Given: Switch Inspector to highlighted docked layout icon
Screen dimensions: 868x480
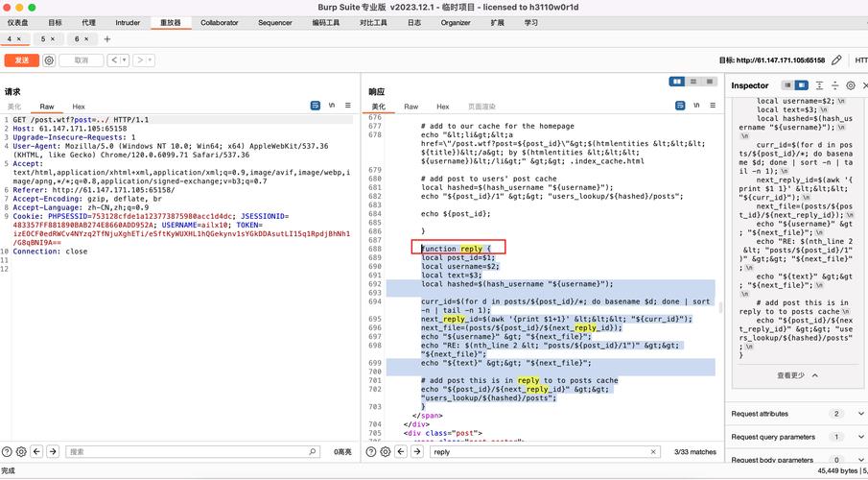Looking at the screenshot, I should click(x=802, y=85).
